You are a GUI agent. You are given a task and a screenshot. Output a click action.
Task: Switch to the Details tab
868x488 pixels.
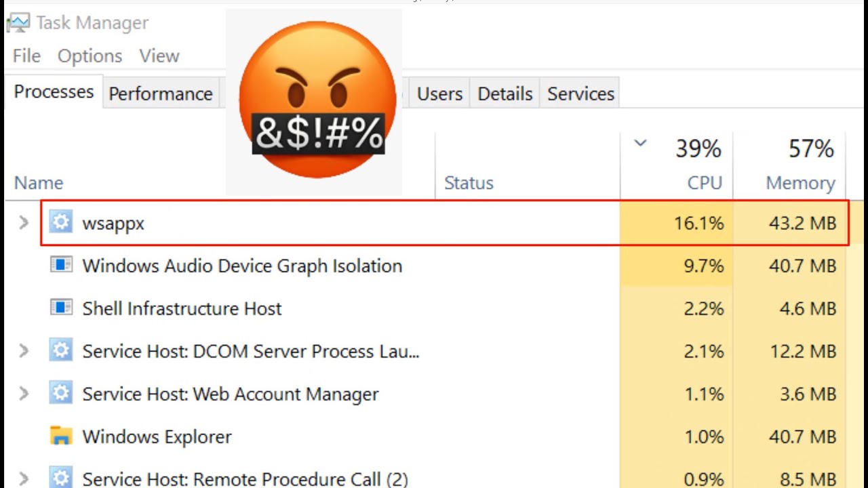pos(505,94)
